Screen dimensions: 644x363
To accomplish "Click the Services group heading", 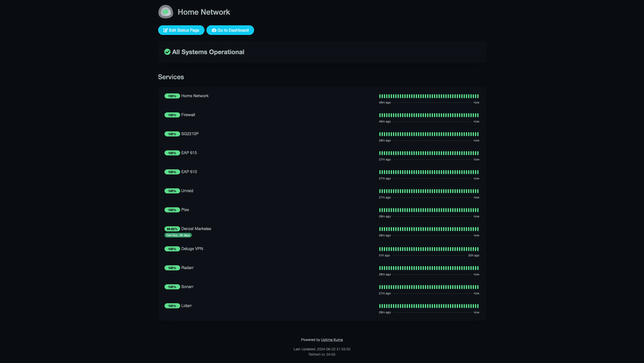I will (x=171, y=77).
